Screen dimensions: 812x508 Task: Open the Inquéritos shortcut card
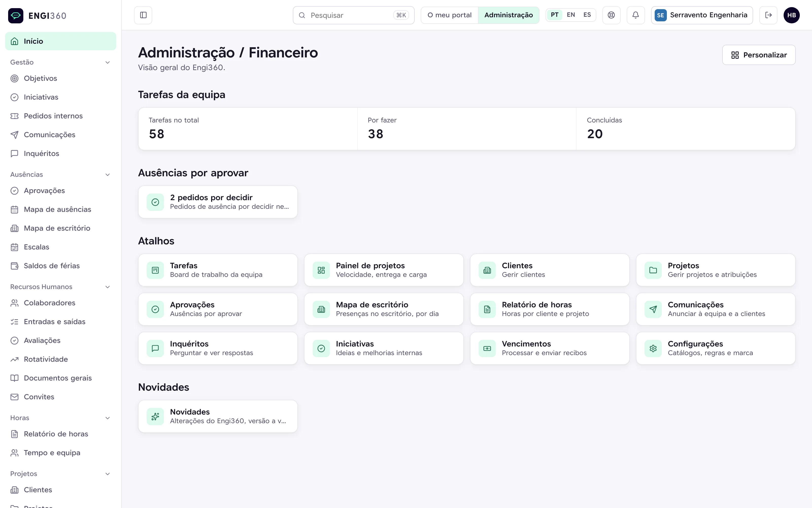pyautogui.click(x=218, y=348)
